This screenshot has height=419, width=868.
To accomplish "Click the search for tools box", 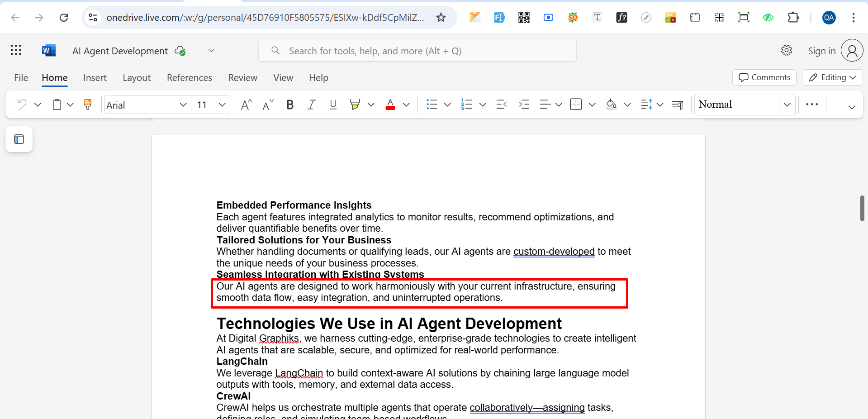I will pyautogui.click(x=417, y=51).
